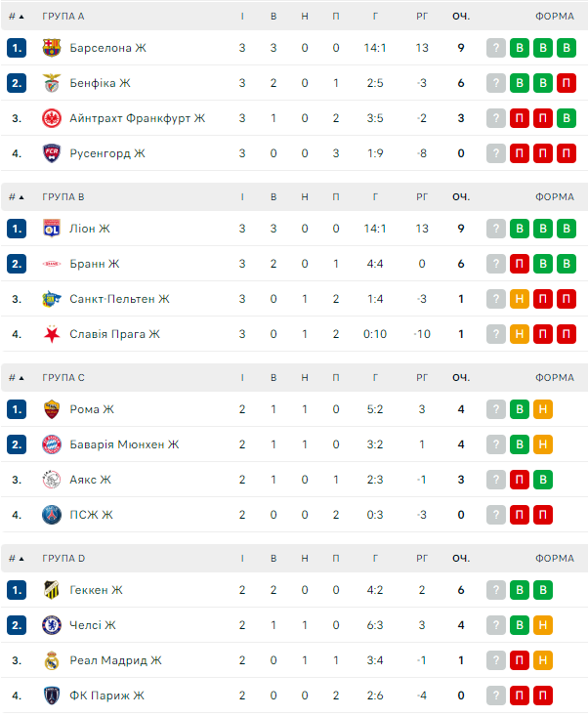Click Бранн Ж position number 2 badge
Screen dimensions: 588x717
point(17,264)
